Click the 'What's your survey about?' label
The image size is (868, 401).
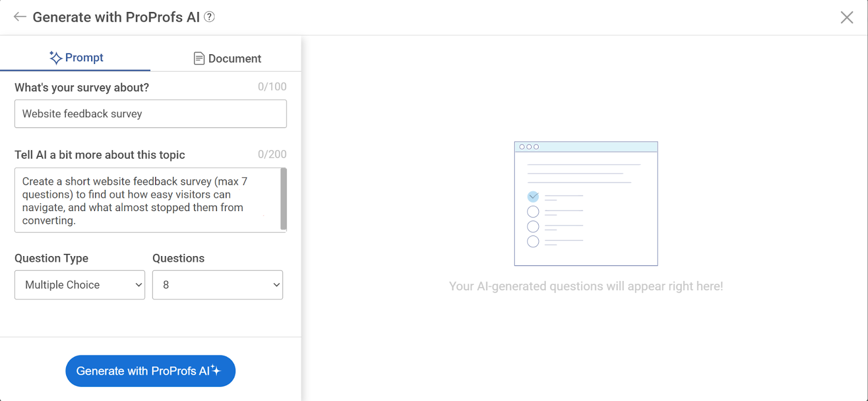(x=82, y=87)
